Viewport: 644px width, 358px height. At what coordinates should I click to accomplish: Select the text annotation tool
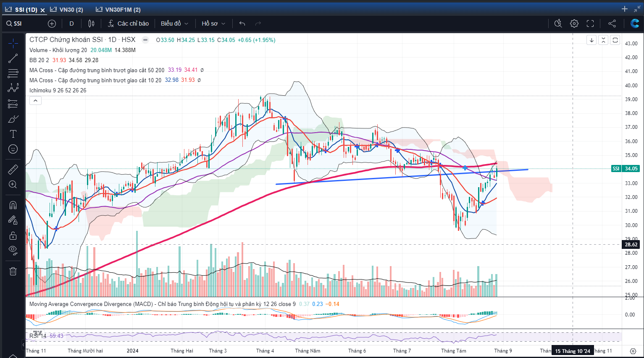pos(13,134)
